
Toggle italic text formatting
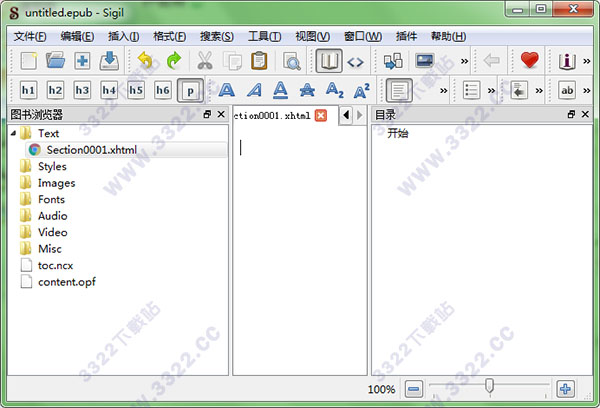[x=254, y=90]
